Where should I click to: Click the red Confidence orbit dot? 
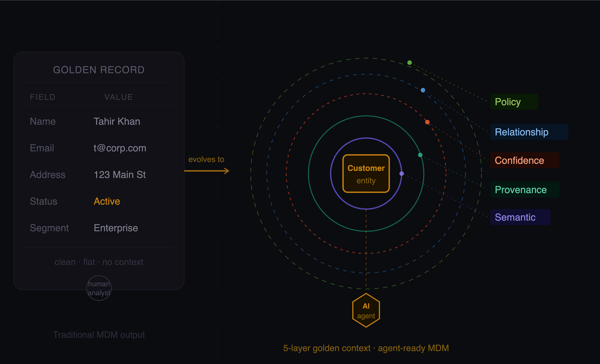click(427, 122)
